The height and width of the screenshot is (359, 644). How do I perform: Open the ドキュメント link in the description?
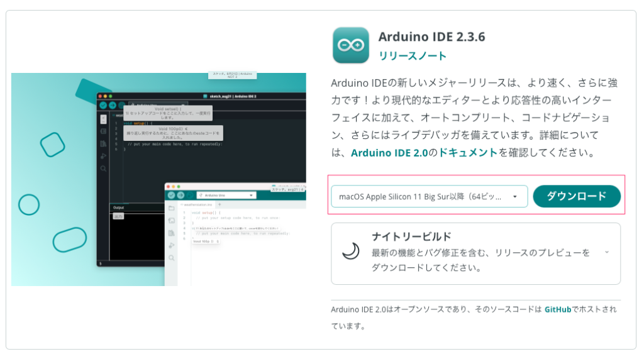point(467,153)
